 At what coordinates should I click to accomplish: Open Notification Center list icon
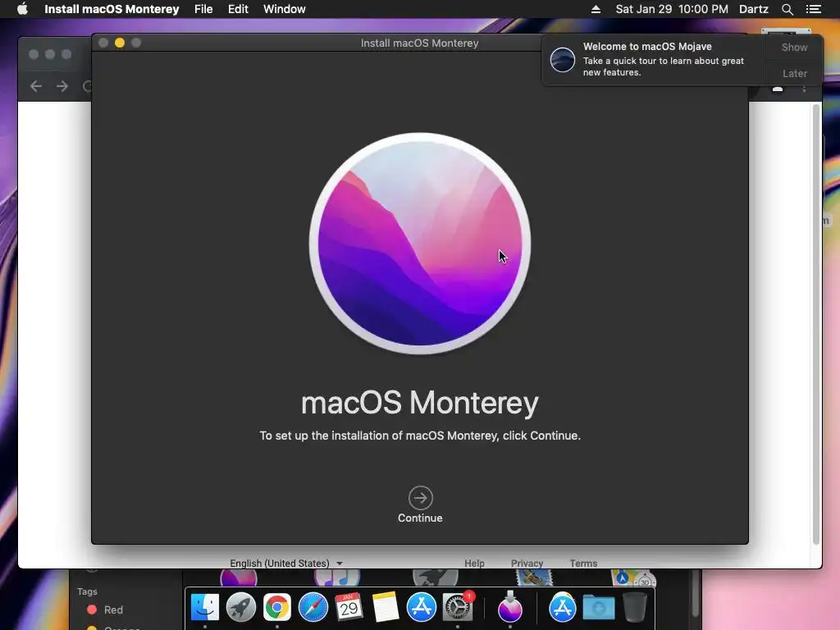813,9
